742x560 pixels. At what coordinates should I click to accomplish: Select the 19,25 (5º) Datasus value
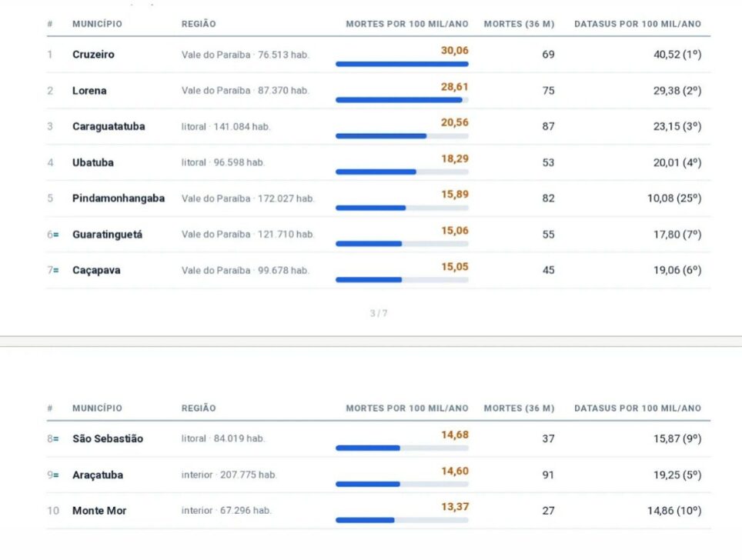click(677, 475)
